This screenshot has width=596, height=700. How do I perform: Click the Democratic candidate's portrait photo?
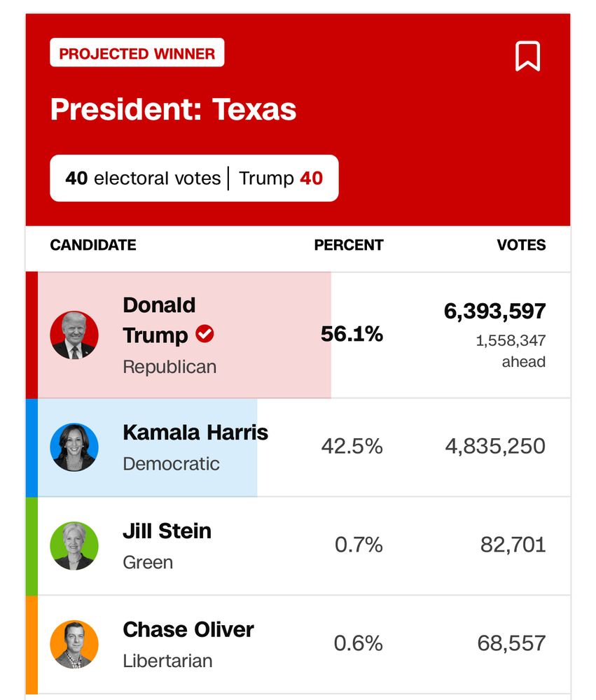74,447
